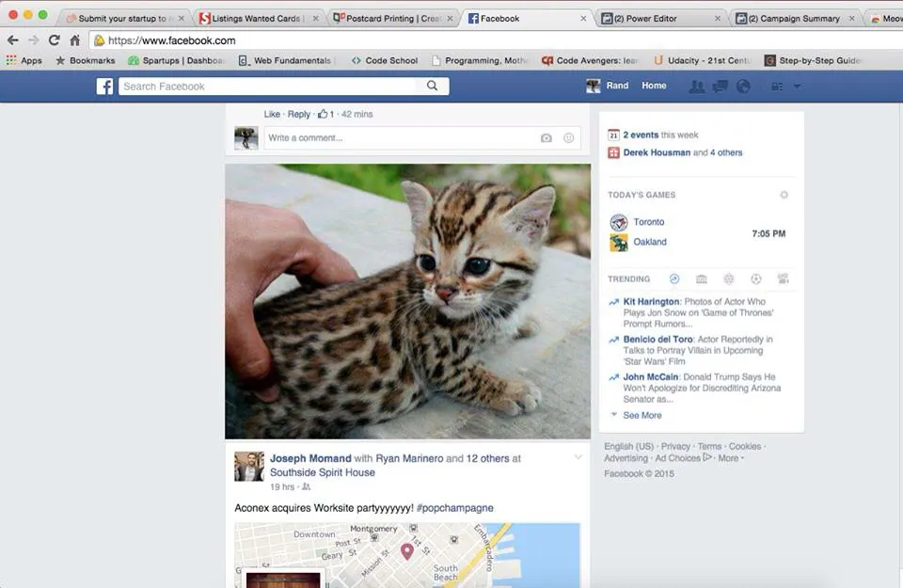Click browser forward arrow
Screen dimensions: 903x588
click(34, 40)
